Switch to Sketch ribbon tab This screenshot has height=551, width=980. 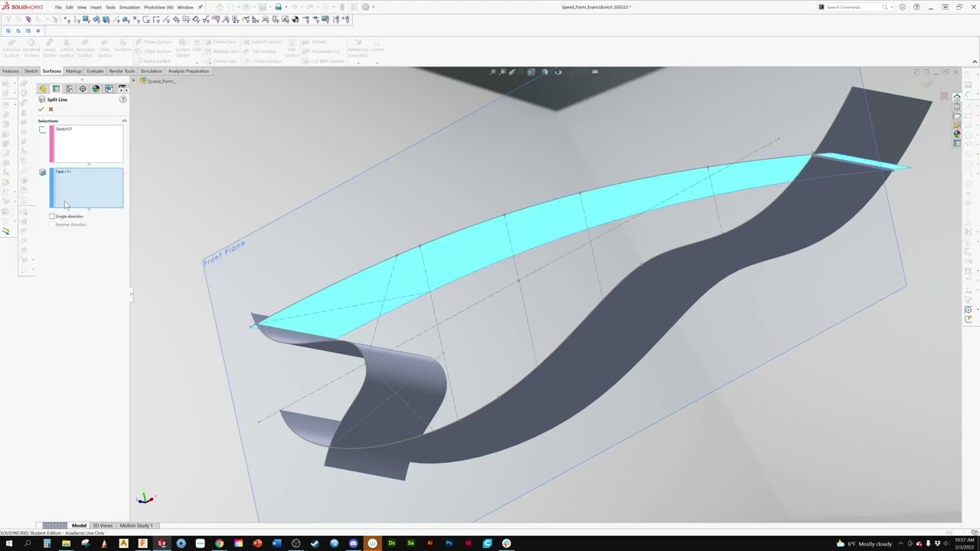pyautogui.click(x=31, y=71)
